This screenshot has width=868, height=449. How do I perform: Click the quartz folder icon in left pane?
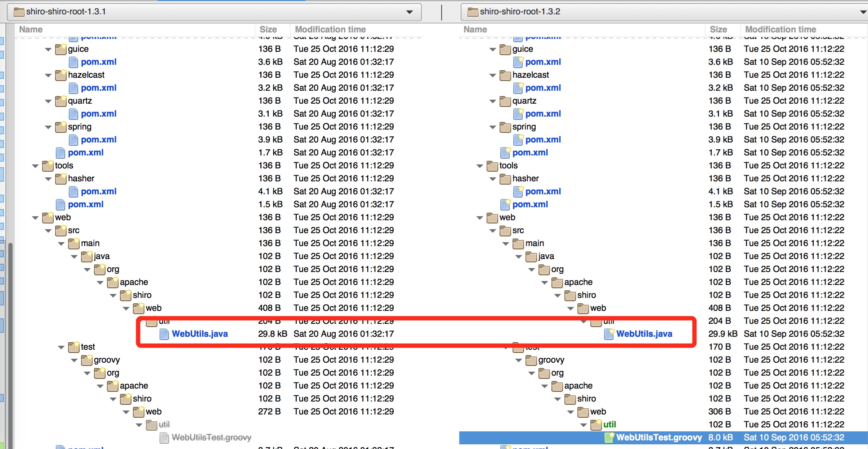point(61,101)
